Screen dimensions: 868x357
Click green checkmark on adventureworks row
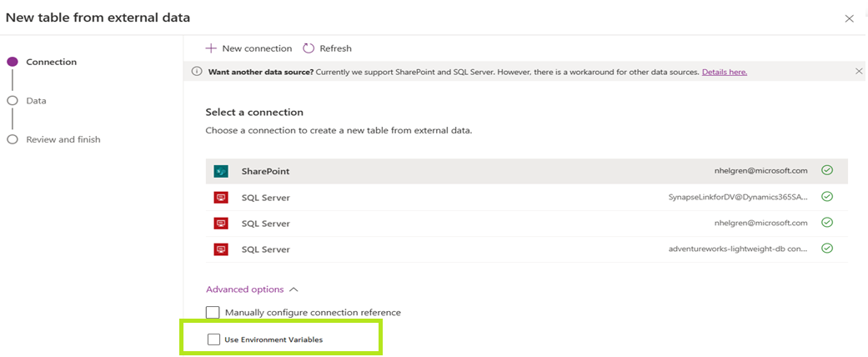(826, 249)
